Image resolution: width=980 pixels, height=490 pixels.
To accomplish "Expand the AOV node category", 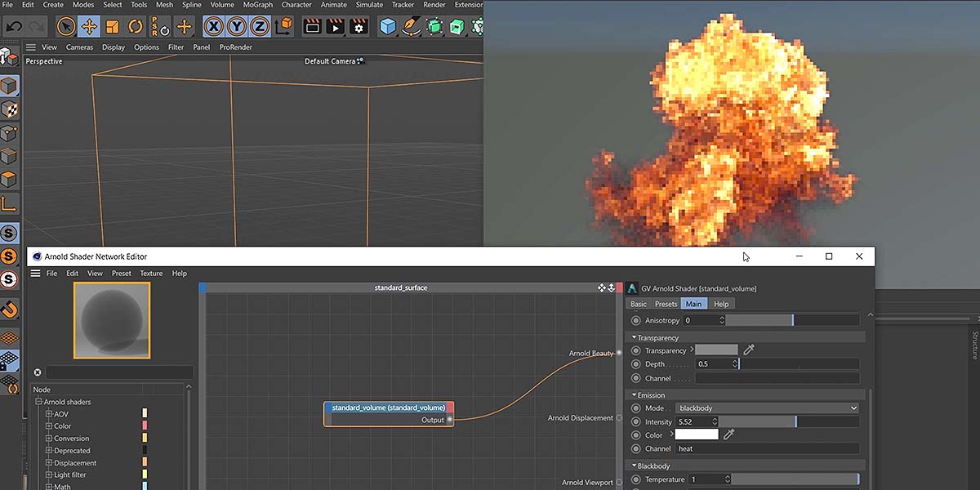I will pyautogui.click(x=49, y=414).
